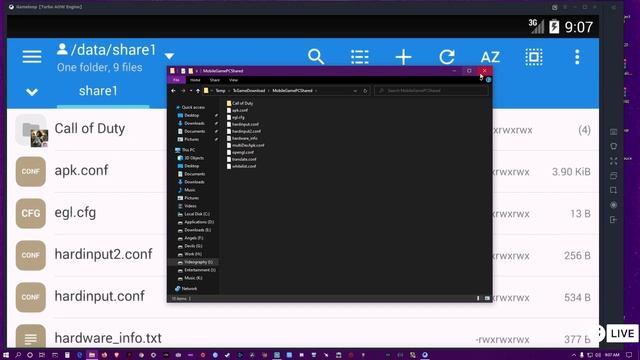Screen dimensions: 640x360
Task: Click the CFG icon beside egl.cfg
Action: click(x=31, y=213)
